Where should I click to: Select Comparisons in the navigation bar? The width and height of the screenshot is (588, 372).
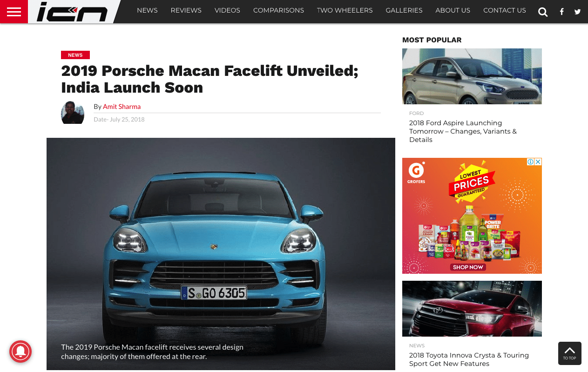278,10
